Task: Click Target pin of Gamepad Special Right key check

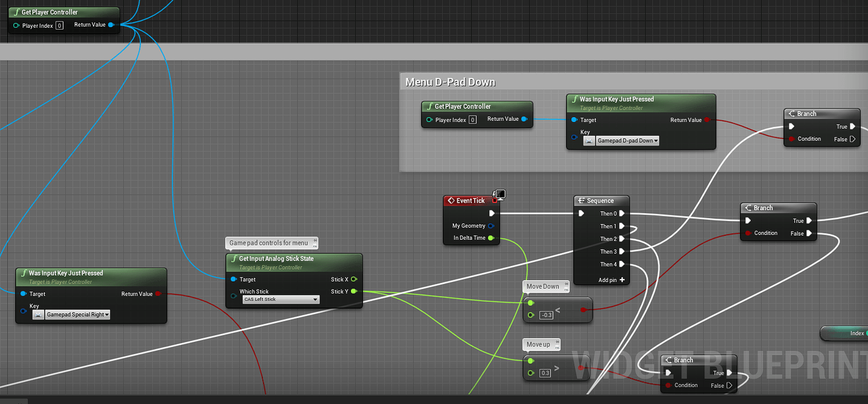Action: [24, 294]
